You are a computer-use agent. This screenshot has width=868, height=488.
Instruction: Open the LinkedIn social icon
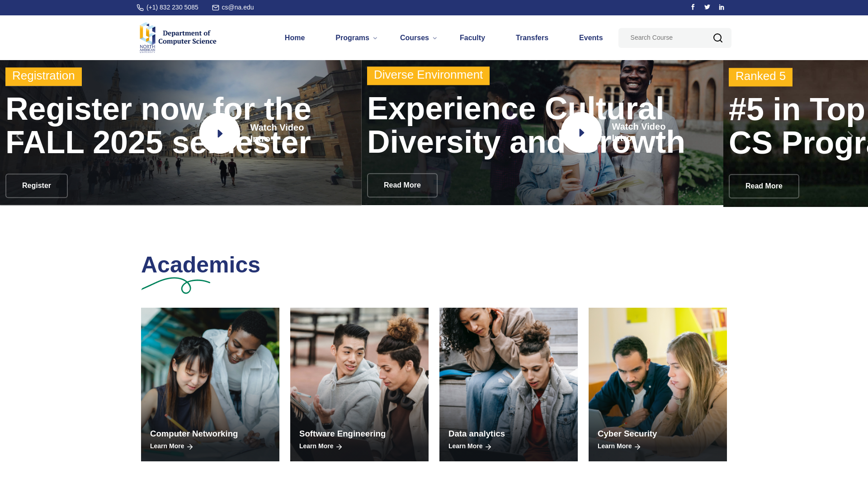[722, 7]
